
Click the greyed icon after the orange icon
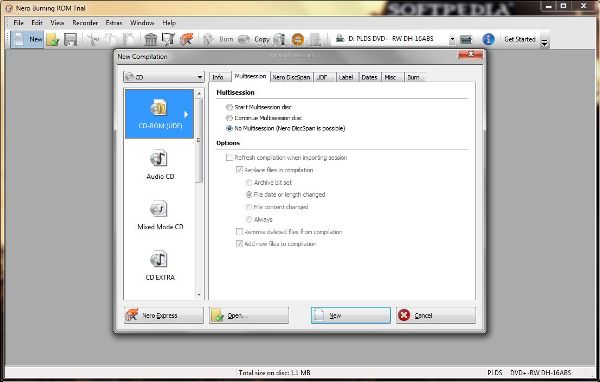(316, 39)
